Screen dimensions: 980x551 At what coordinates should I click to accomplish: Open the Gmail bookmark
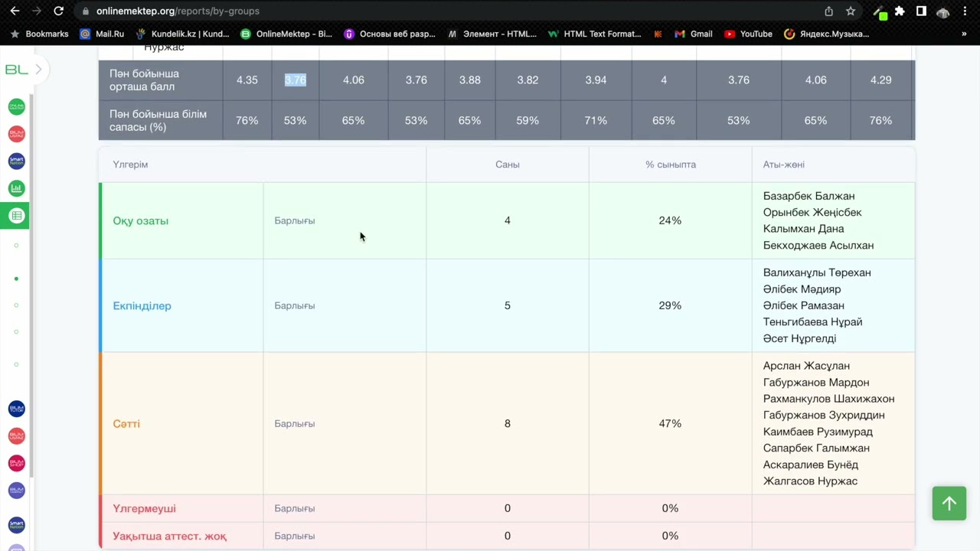[x=694, y=34]
